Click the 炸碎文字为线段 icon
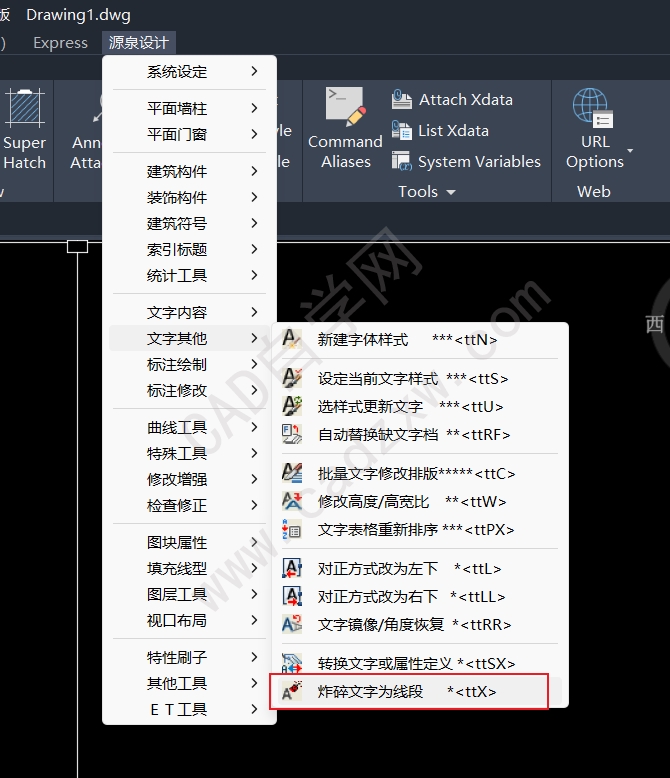The width and height of the screenshot is (670, 778). point(292,691)
